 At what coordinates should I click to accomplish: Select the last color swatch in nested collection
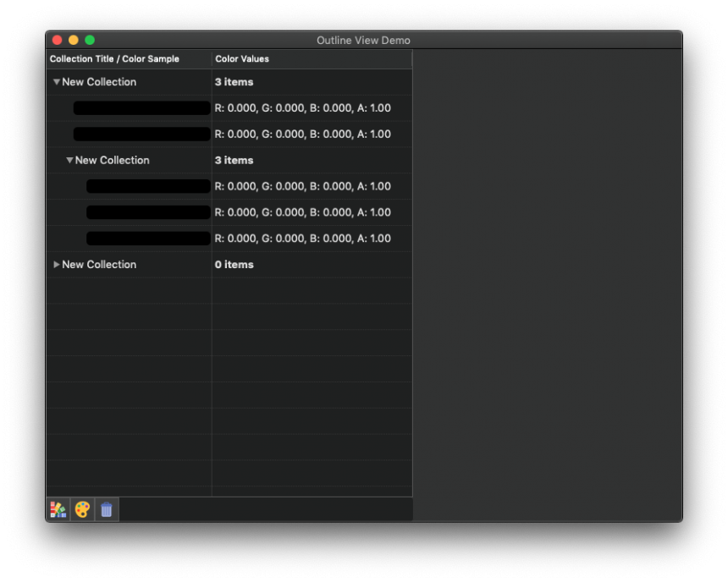coord(147,238)
